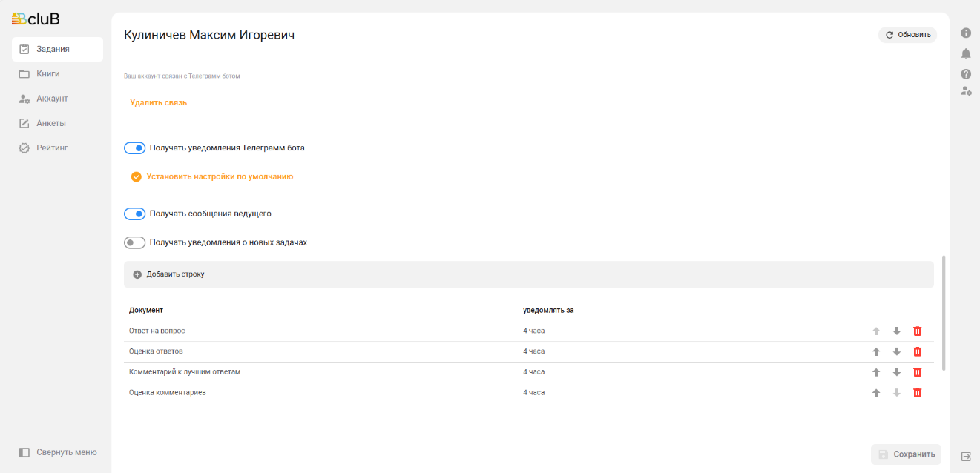Delete the 'Ответ на вопрос' row
This screenshot has height=473, width=980.
coord(917,331)
